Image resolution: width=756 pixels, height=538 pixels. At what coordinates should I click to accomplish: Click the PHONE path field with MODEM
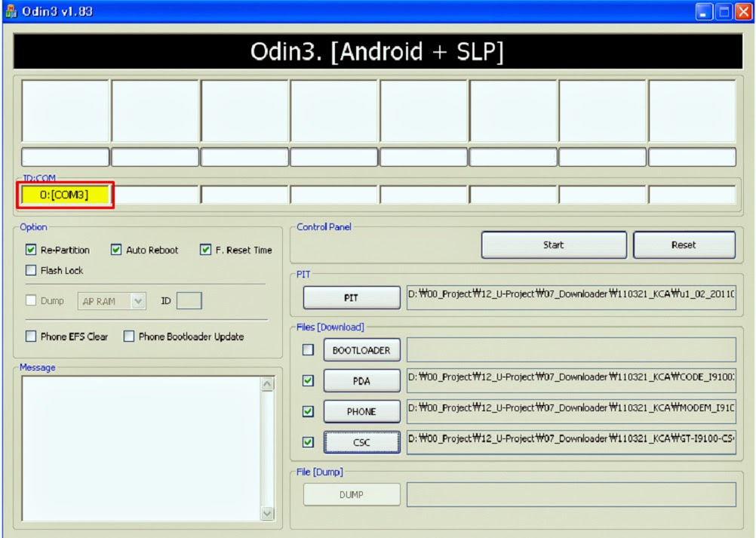[571, 412]
